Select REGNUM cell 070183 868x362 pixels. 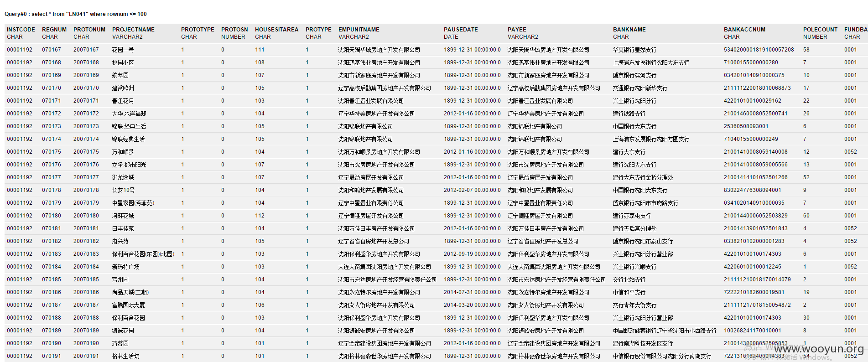(52, 254)
